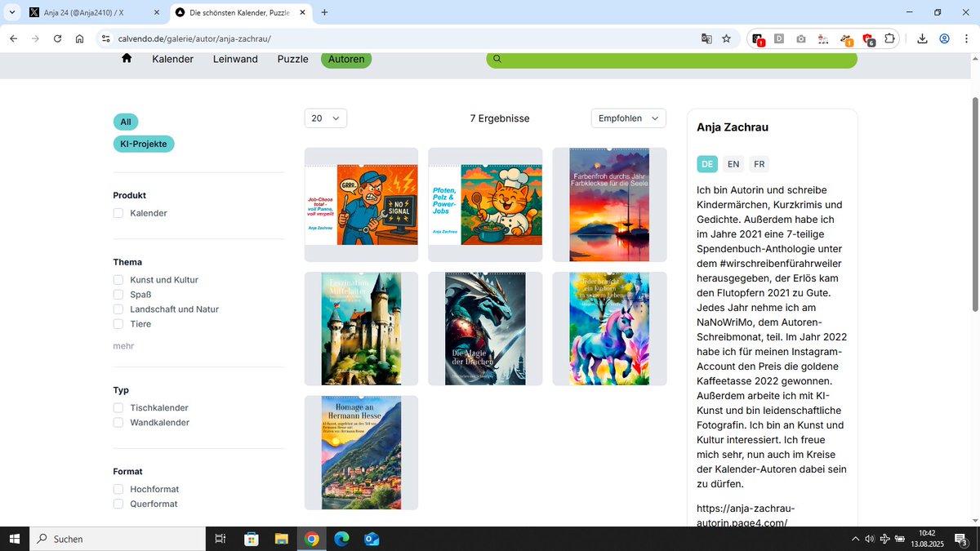Open the Kalender navigation item

click(172, 59)
